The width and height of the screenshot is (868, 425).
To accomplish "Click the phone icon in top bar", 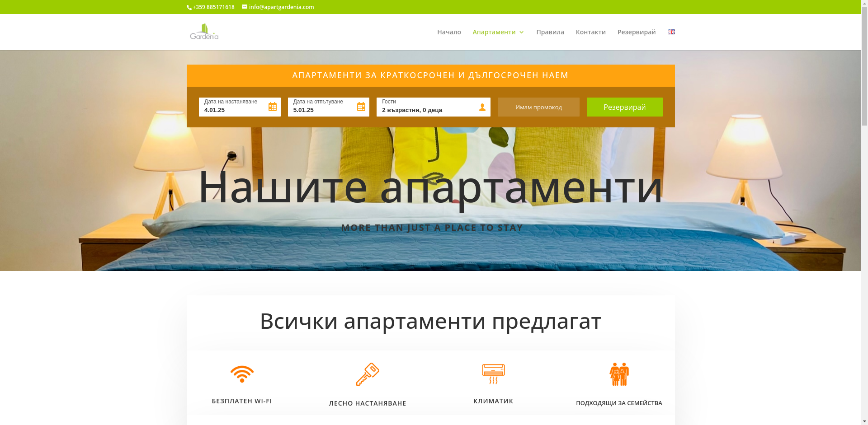I will coord(189,7).
